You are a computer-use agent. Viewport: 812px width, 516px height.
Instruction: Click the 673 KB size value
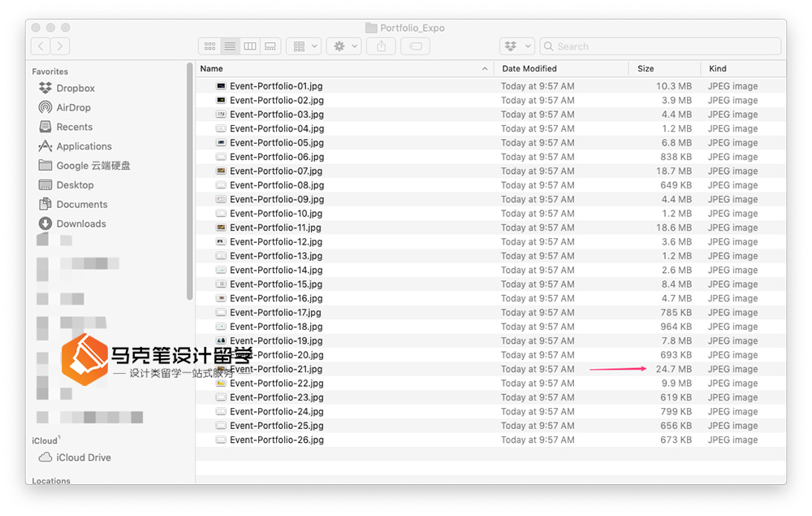[x=676, y=440]
